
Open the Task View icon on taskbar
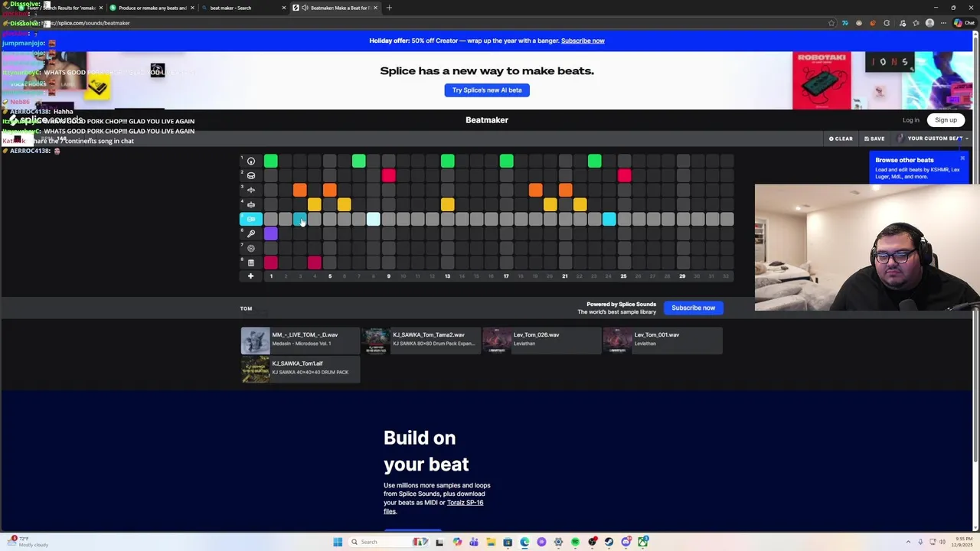(439, 542)
